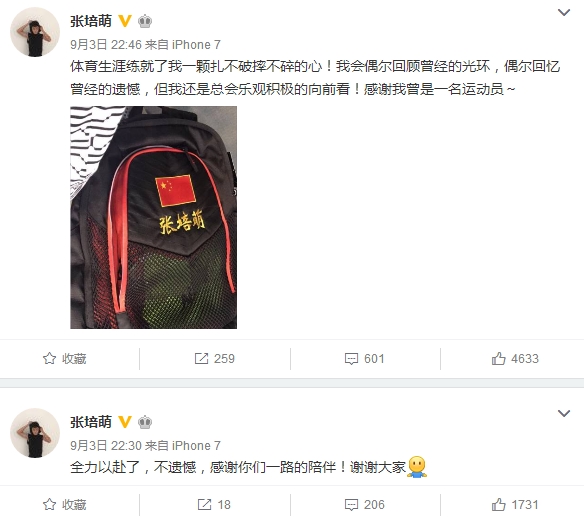Open the backpack photo thumbnail
584x520 pixels.
point(153,217)
